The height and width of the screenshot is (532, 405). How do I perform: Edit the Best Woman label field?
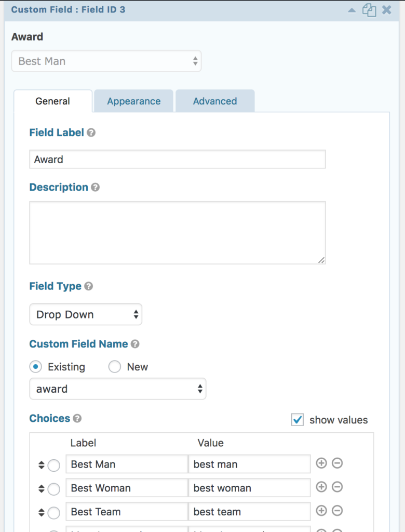[127, 488]
